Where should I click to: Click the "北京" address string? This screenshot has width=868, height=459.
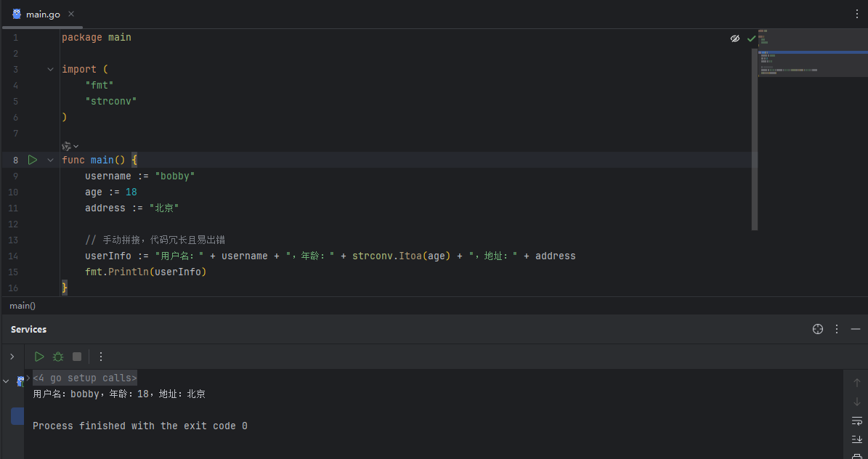coord(164,208)
